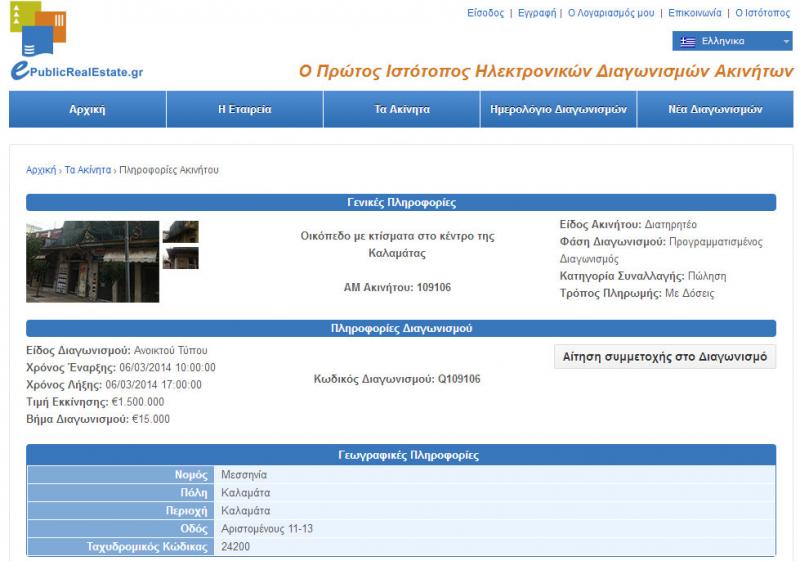
Task: Click the Γενικές Πληροφορίες header bar
Action: 401,202
